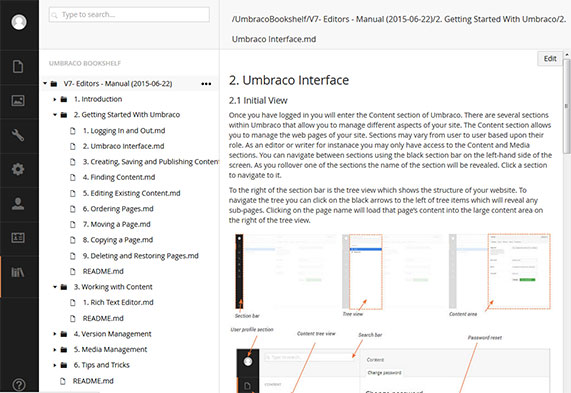Expand the 4. Version Management arrow
Viewport: 571px width, 393px height.
point(55,334)
